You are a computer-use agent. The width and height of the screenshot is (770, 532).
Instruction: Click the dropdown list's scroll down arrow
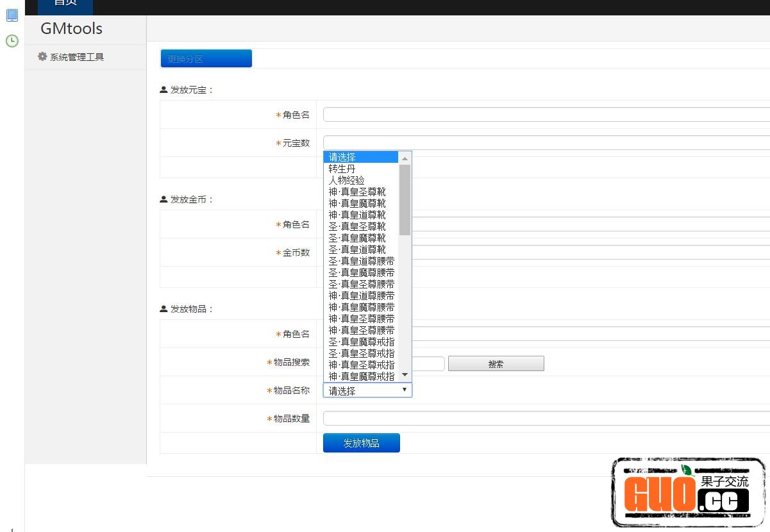405,375
